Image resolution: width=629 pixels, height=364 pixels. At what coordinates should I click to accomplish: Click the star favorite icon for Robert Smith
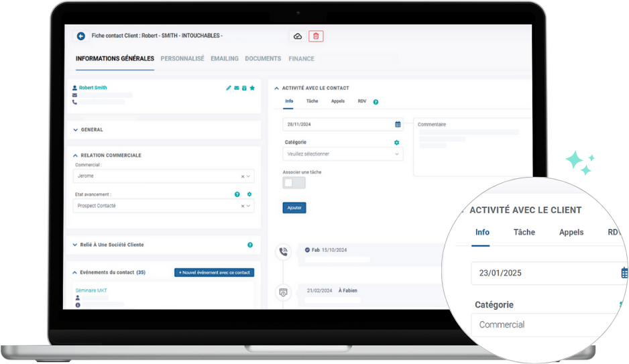click(252, 88)
